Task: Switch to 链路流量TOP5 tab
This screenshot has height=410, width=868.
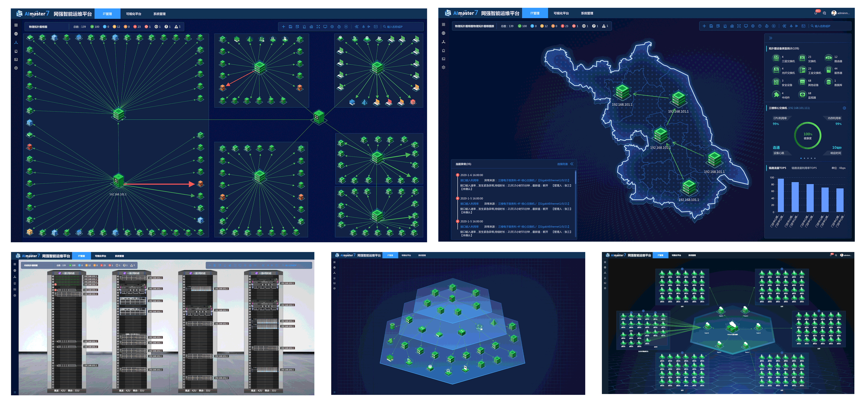Action: 777,168
